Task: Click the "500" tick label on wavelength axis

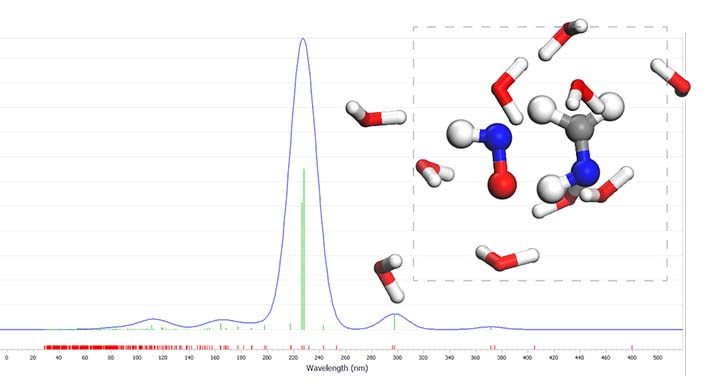Action: pyautogui.click(x=658, y=357)
